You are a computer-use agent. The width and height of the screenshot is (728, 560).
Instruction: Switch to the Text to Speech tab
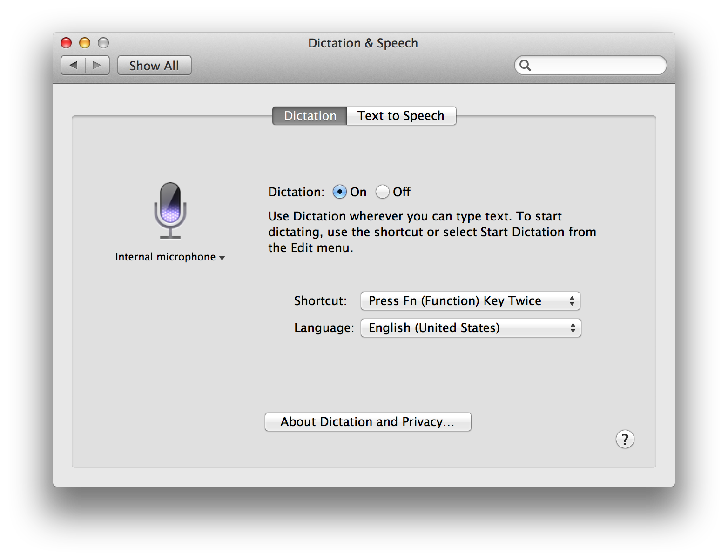pyautogui.click(x=401, y=116)
